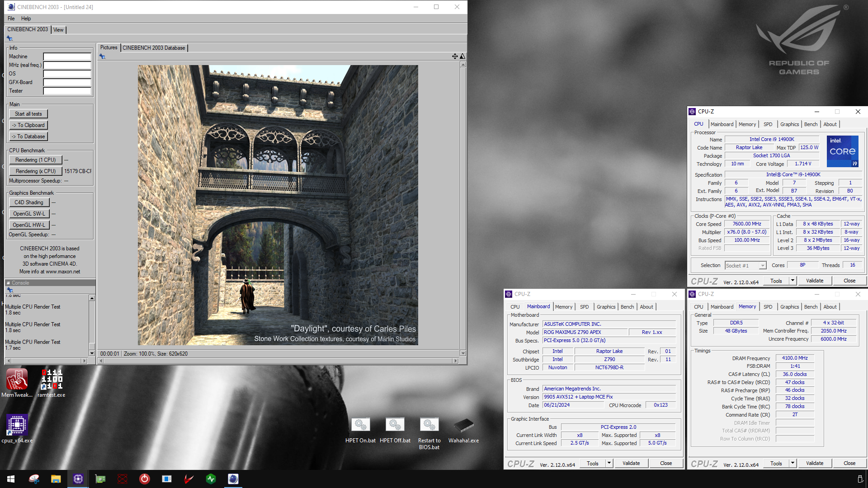Viewport: 868px width, 488px height.
Task: Open the Tools dropdown arrow in the CPU-Z CPU window
Action: [x=793, y=281]
